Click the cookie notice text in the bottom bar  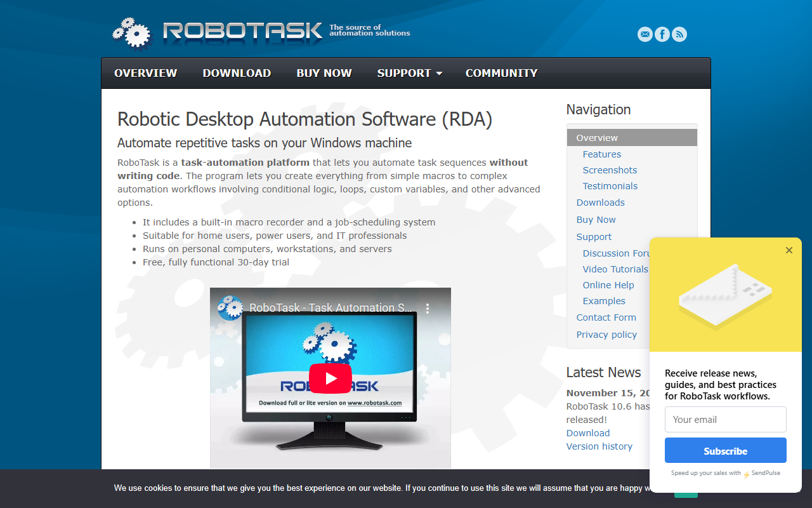pos(382,488)
